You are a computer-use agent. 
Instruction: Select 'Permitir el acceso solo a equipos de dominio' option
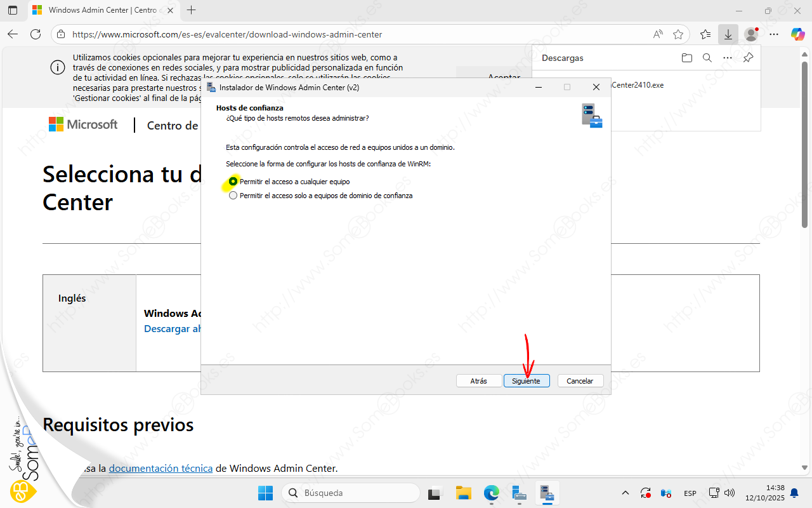(x=233, y=196)
